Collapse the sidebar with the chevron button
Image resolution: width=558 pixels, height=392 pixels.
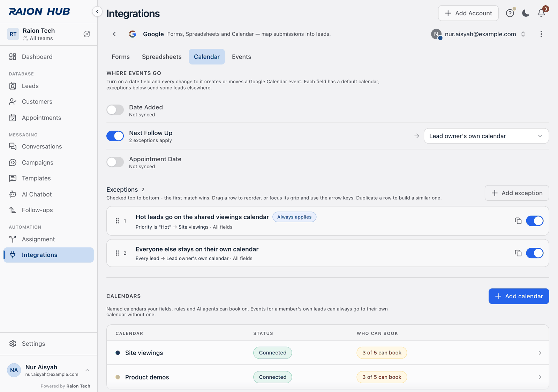point(97,11)
